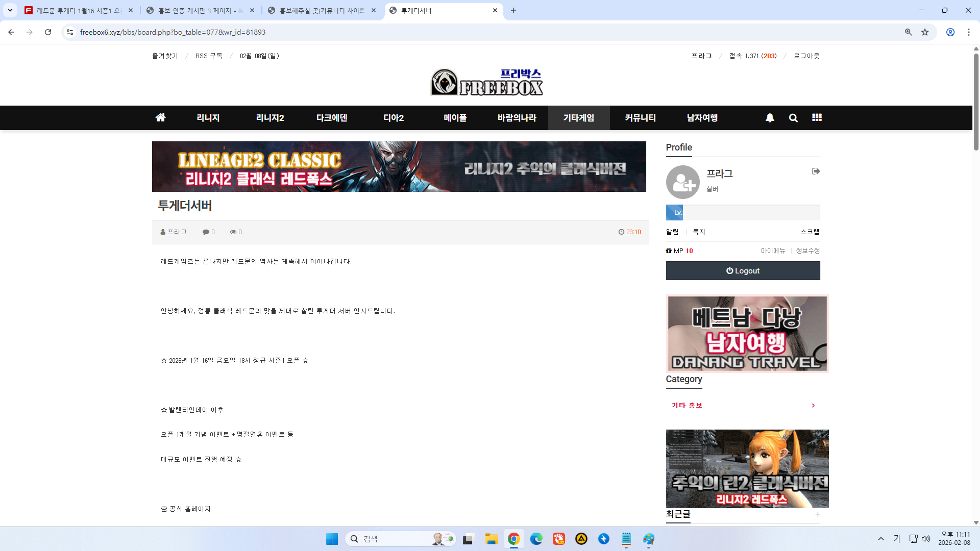
Task: Click the Lv. level progress bar
Action: [x=743, y=213]
